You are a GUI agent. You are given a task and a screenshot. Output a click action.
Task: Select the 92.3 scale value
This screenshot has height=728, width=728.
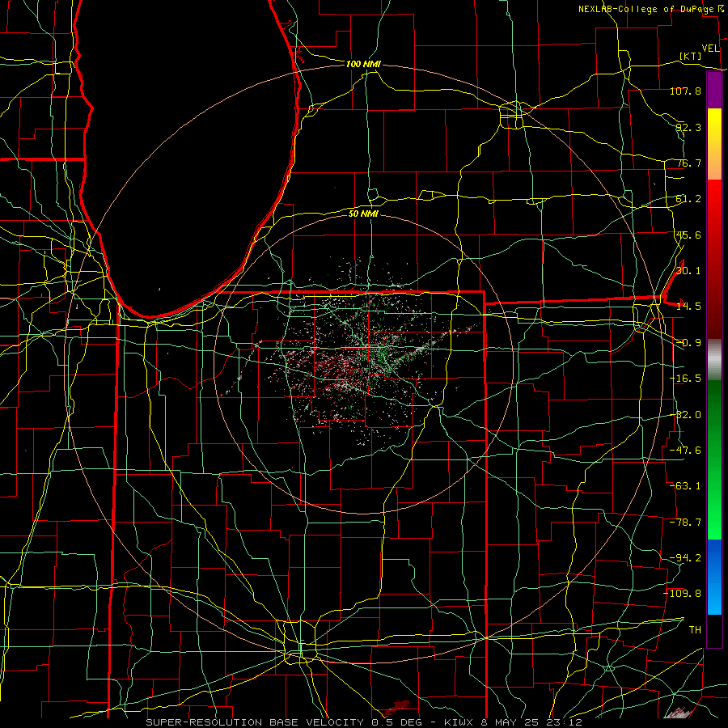pos(688,127)
